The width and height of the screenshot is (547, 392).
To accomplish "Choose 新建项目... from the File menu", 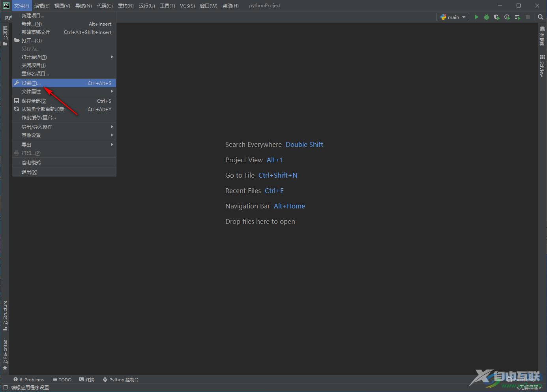I will [x=64, y=16].
